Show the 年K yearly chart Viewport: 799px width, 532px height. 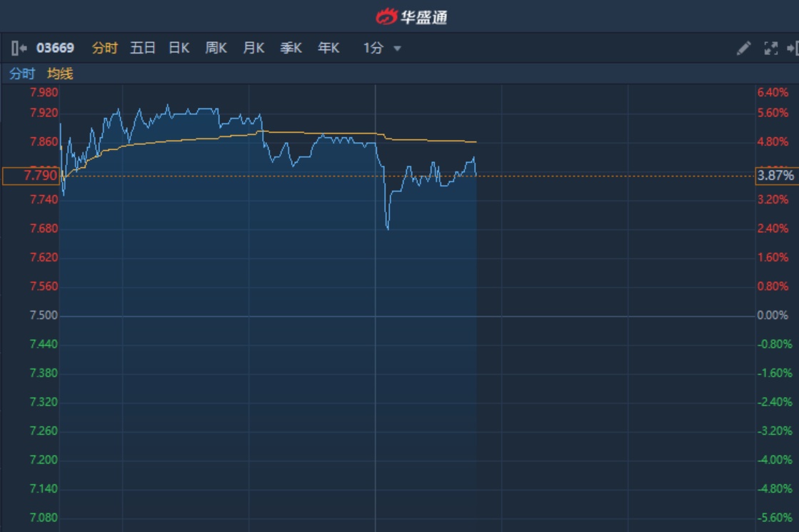[328, 49]
